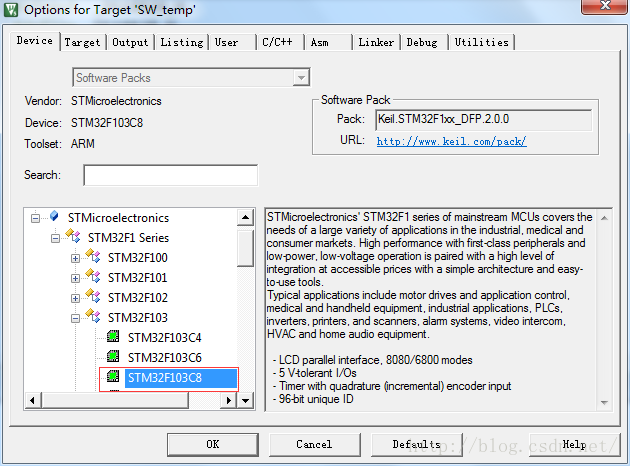Switch to the Utilities tab
The image size is (630, 466).
click(x=481, y=42)
